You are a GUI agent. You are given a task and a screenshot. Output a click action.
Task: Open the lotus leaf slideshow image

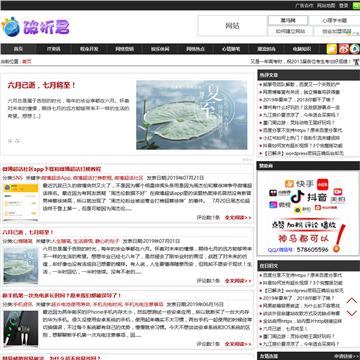(x=192, y=115)
